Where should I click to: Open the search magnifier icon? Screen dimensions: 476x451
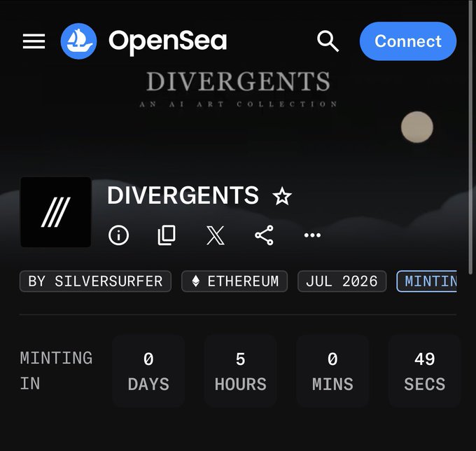328,41
